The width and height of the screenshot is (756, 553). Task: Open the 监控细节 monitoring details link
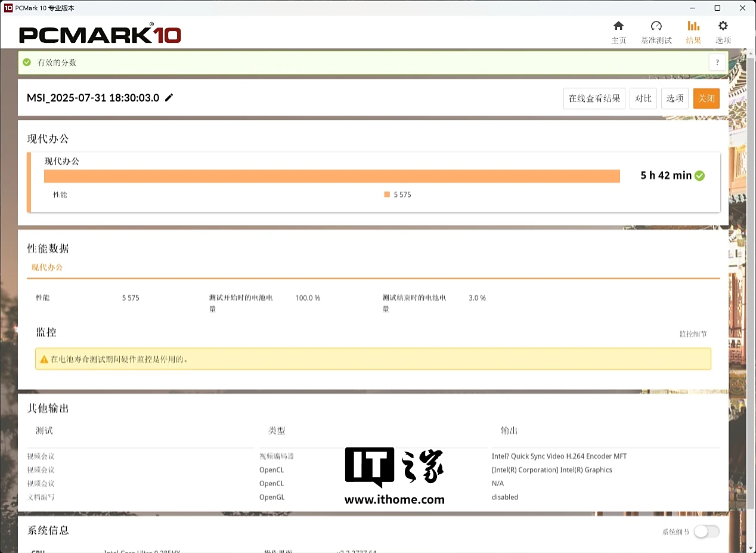click(693, 334)
